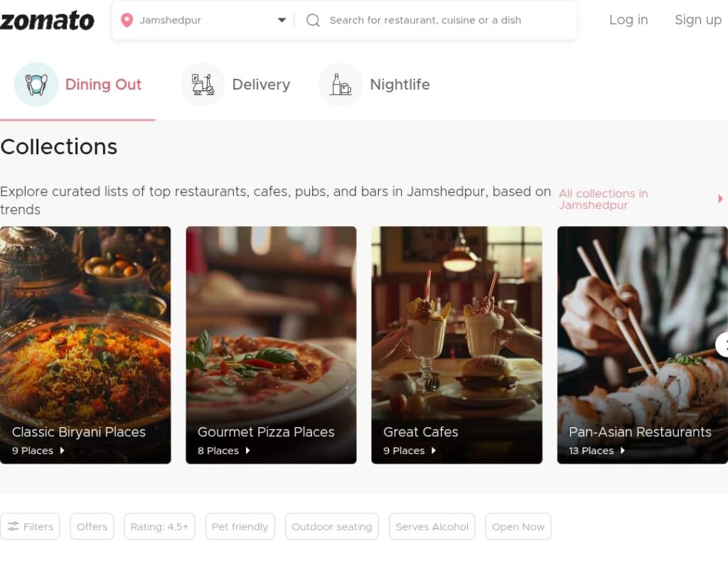This screenshot has width=728, height=570.
Task: Click the Nightlife bottle icon
Action: [x=341, y=85]
